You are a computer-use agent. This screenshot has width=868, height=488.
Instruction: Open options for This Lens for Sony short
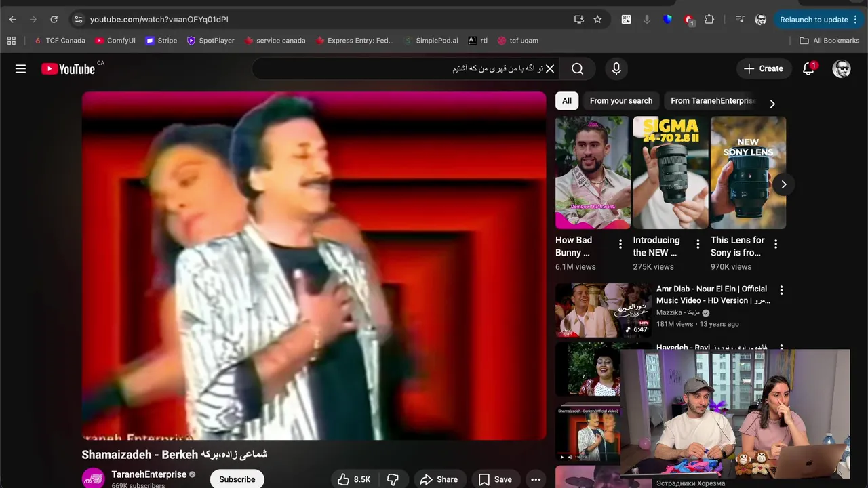776,244
